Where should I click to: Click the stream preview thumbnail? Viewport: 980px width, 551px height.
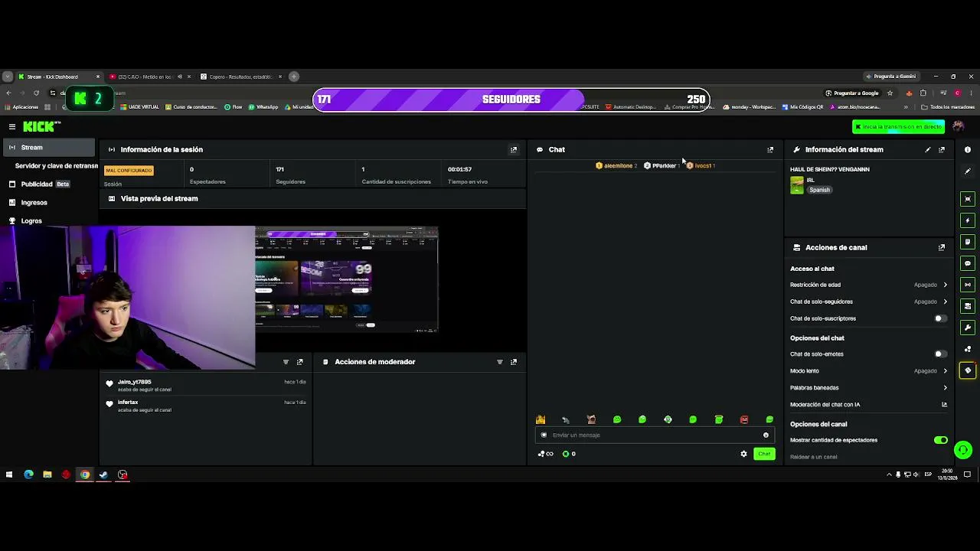coord(346,279)
